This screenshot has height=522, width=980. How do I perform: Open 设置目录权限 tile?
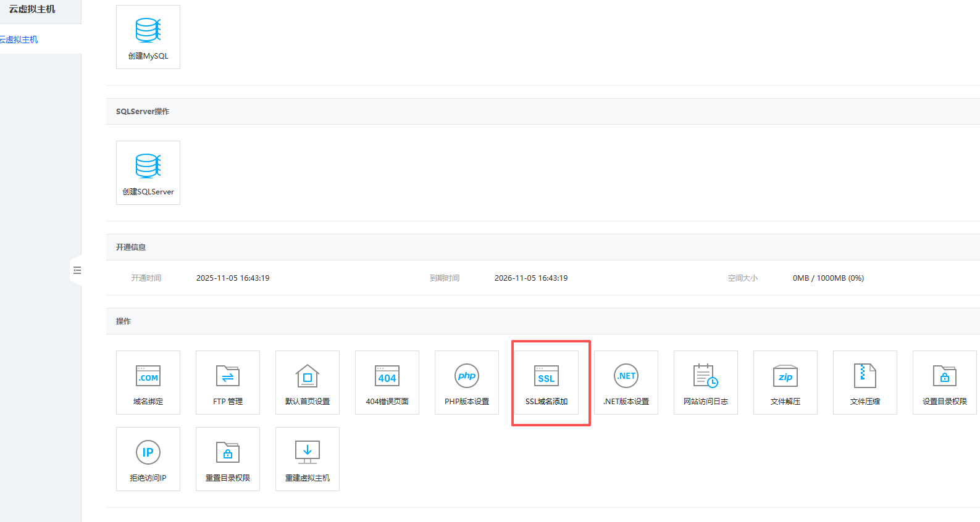[945, 383]
